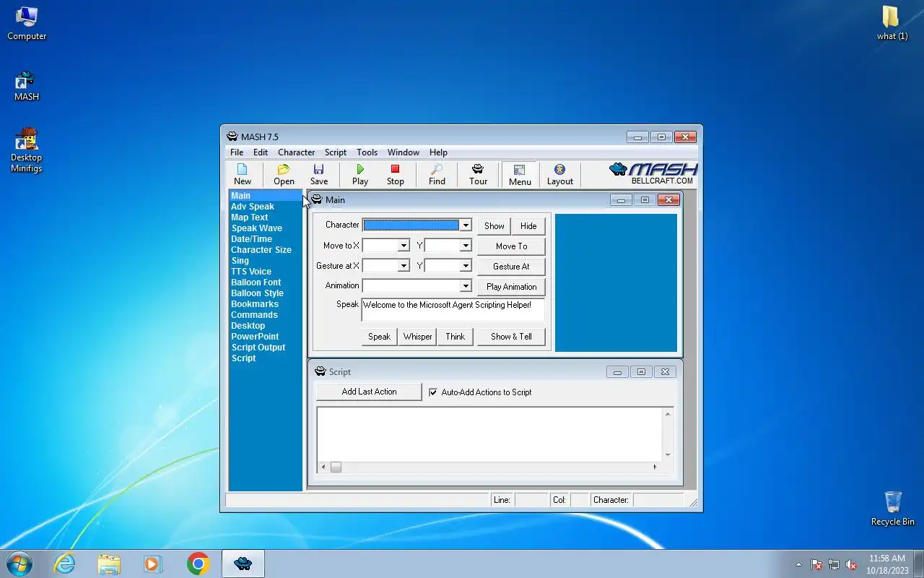The width and height of the screenshot is (924, 578).
Task: Select the 'what (1)' folder icon
Action: coord(892,23)
